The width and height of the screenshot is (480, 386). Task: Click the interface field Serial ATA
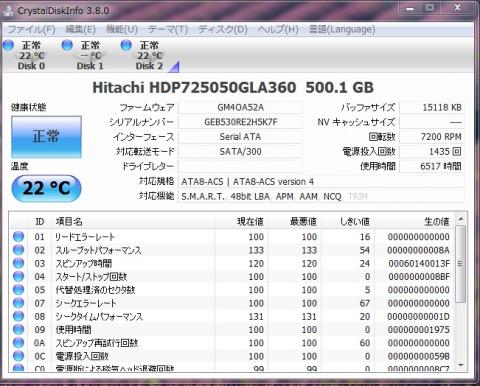pyautogui.click(x=240, y=137)
